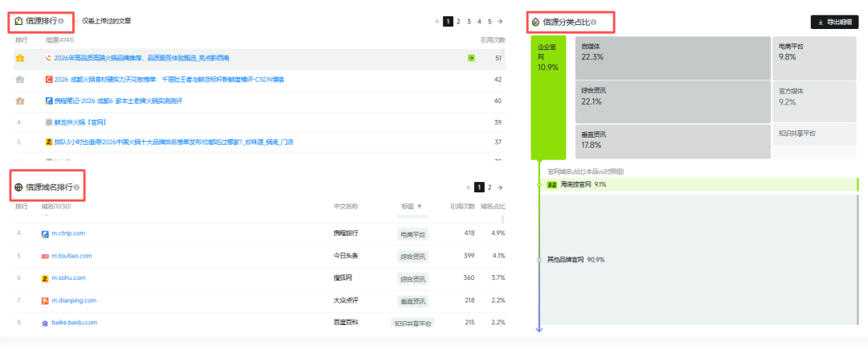Screen dimensions: 868x350
Task: Select the 自媒体 22.3% treemap block
Action: tap(673, 58)
